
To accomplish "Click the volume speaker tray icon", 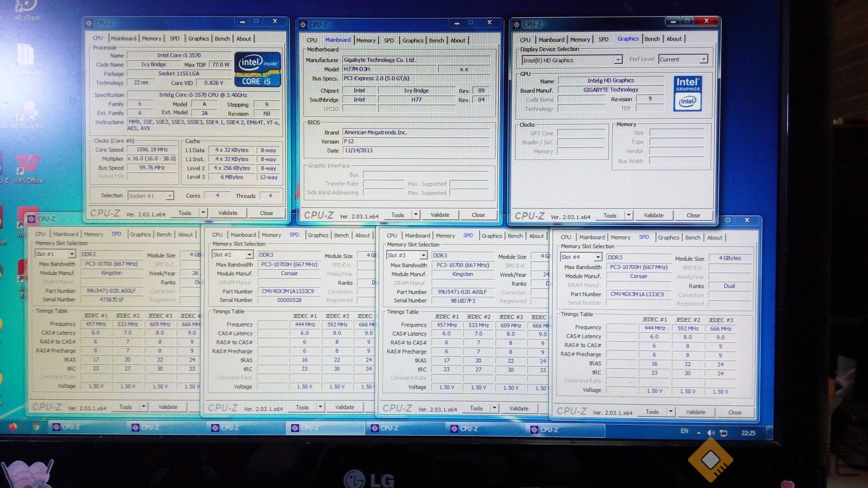I will [x=711, y=433].
